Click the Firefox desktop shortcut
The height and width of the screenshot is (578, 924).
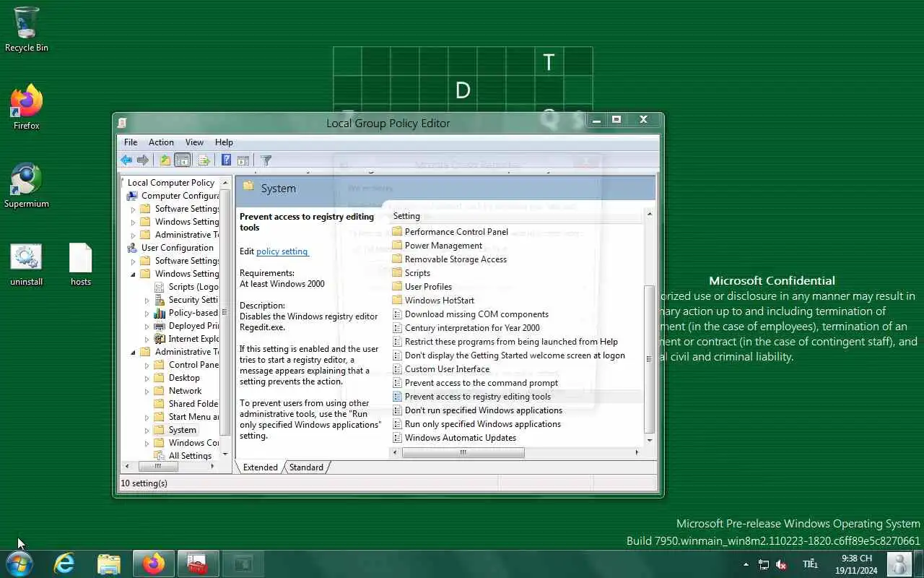pyautogui.click(x=26, y=108)
